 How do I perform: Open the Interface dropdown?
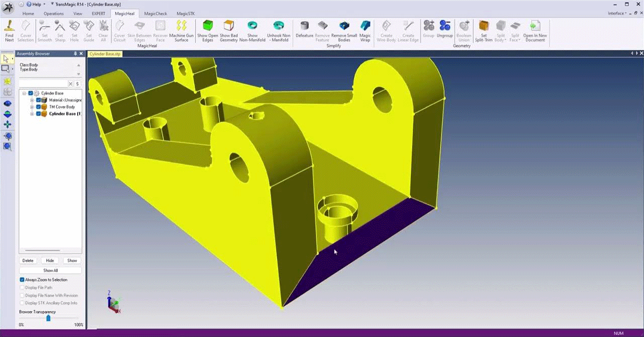click(x=618, y=13)
